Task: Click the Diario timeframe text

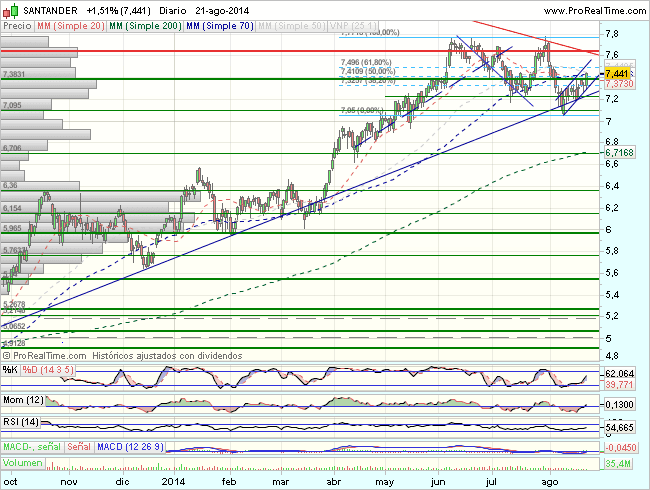Action: [172, 11]
